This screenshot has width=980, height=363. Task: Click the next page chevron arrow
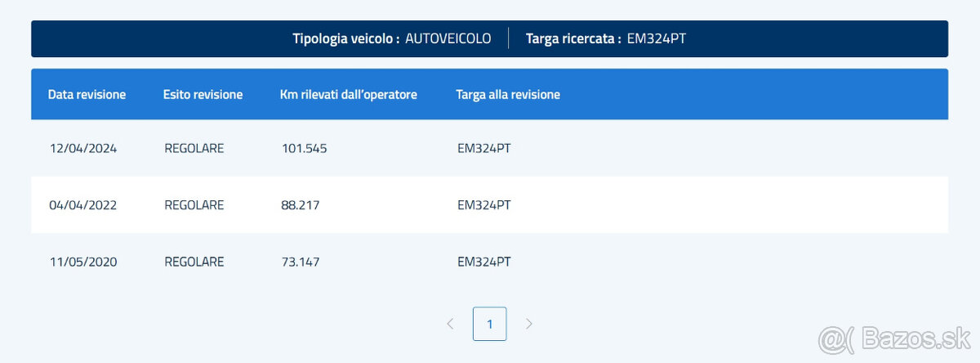point(529,324)
